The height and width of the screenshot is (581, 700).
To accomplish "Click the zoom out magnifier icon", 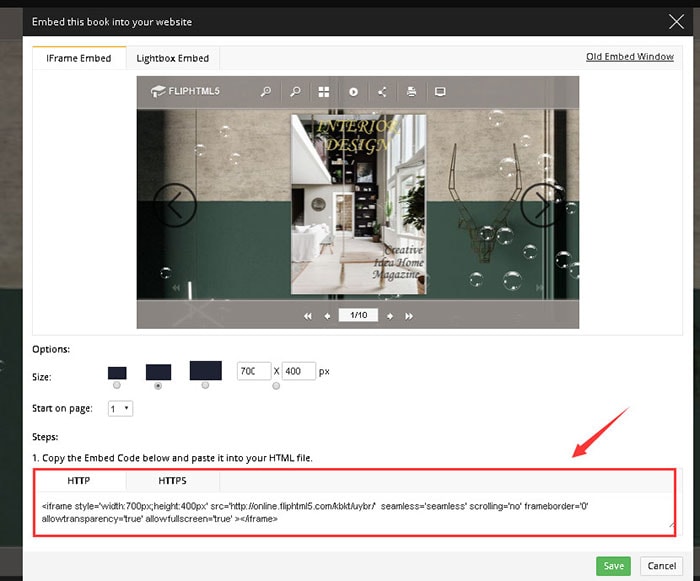I will point(295,92).
